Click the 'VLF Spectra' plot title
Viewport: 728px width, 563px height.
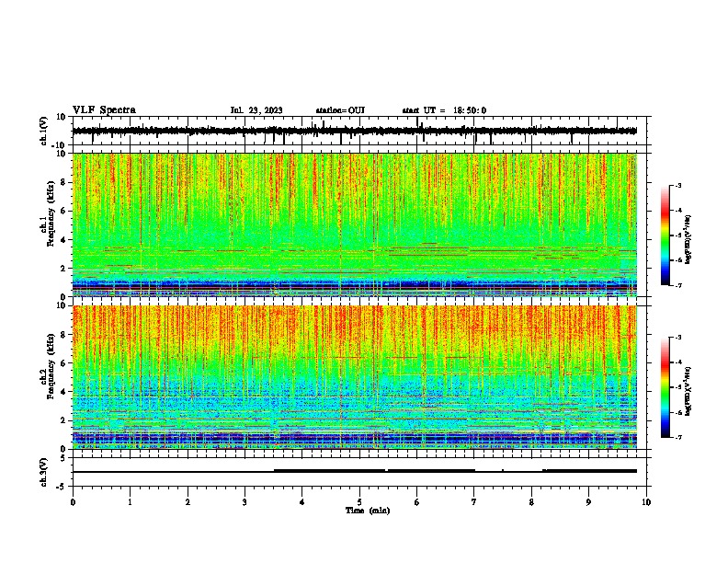pos(104,110)
